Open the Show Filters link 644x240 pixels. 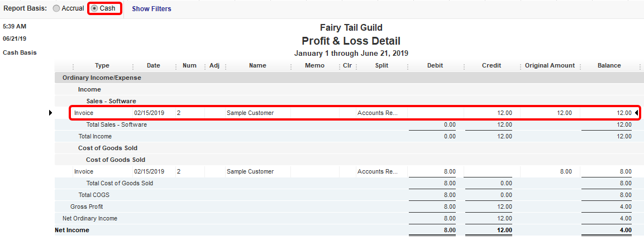(x=151, y=9)
